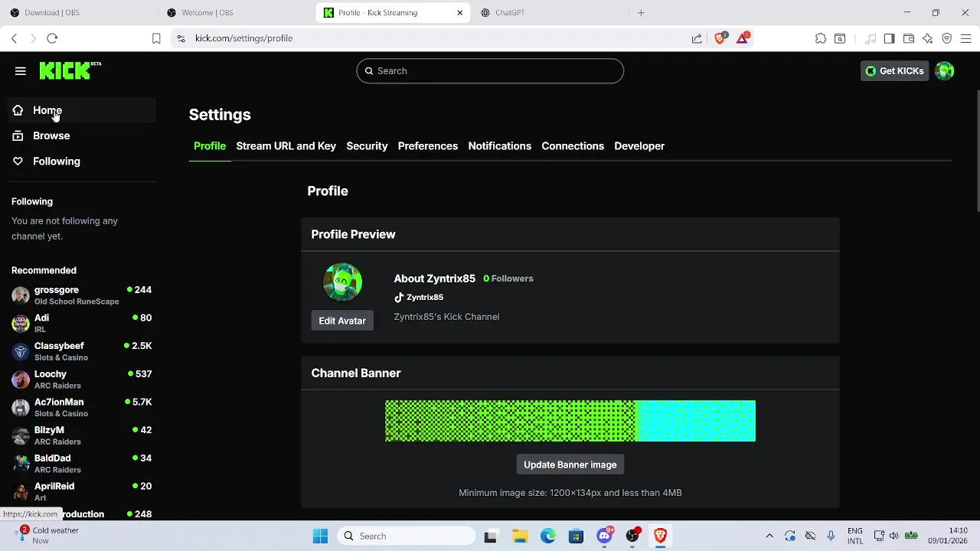This screenshot has height=551, width=980.
Task: Open the Developer settings tab
Action: pos(639,146)
